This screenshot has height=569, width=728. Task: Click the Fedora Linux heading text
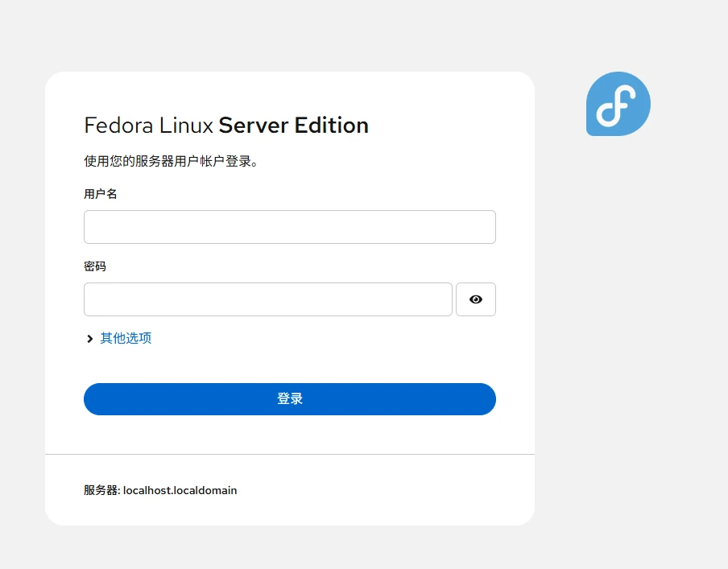coord(148,126)
